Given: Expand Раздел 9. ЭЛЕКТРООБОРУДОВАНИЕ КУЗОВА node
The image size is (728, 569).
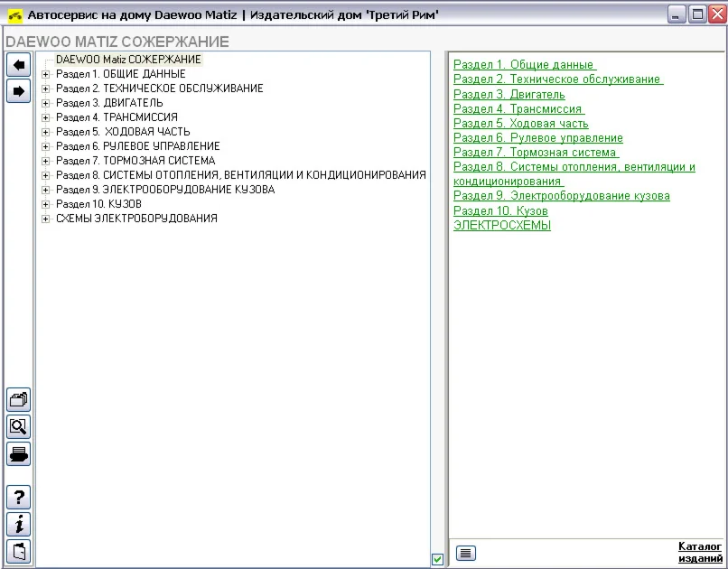Looking at the screenshot, I should click(45, 190).
